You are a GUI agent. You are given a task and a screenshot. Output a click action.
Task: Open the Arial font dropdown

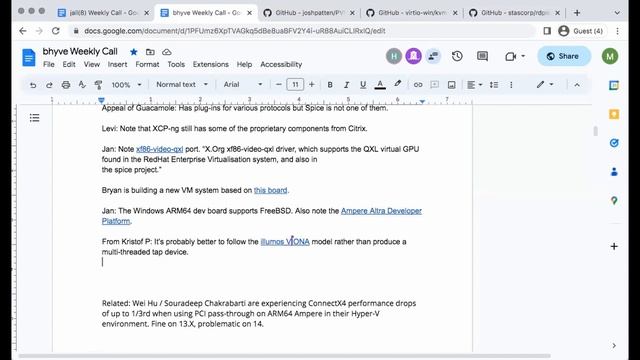[243, 84]
